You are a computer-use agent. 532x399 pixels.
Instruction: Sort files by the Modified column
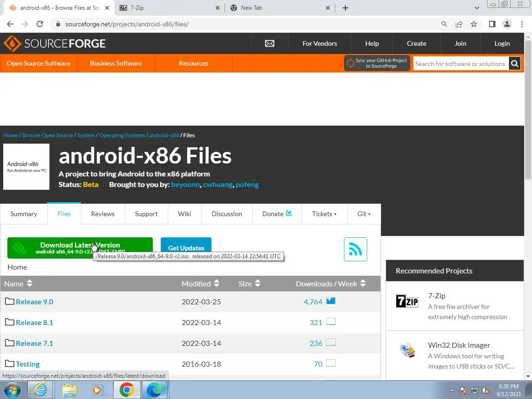tap(200, 284)
